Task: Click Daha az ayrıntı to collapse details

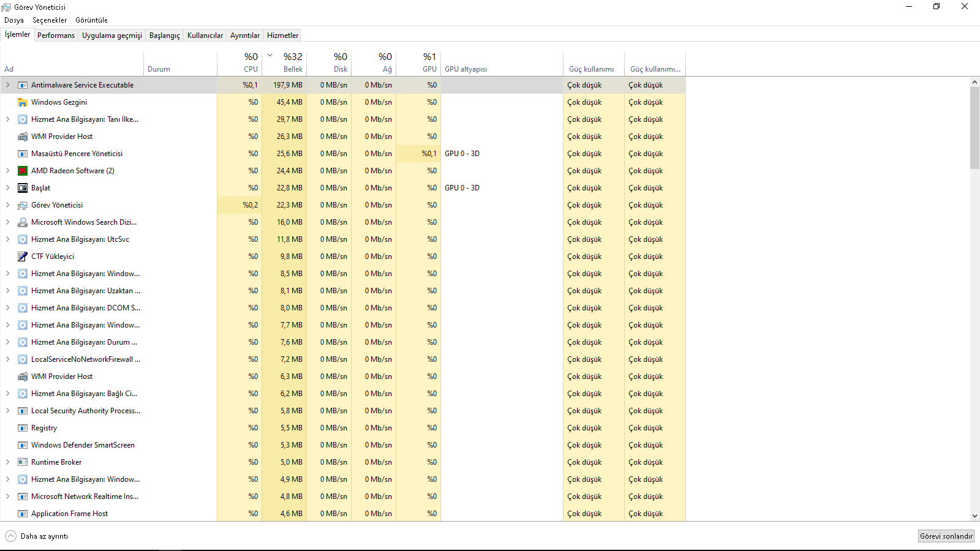Action: click(x=37, y=536)
